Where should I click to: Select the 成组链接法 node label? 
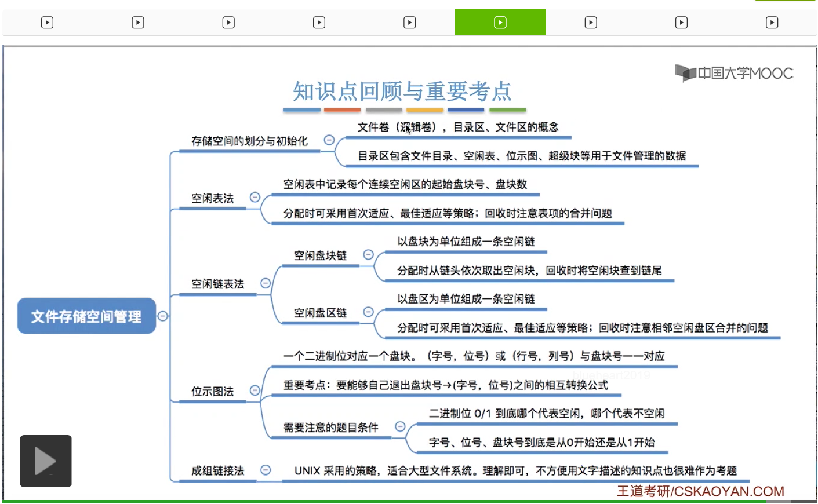[x=218, y=470]
